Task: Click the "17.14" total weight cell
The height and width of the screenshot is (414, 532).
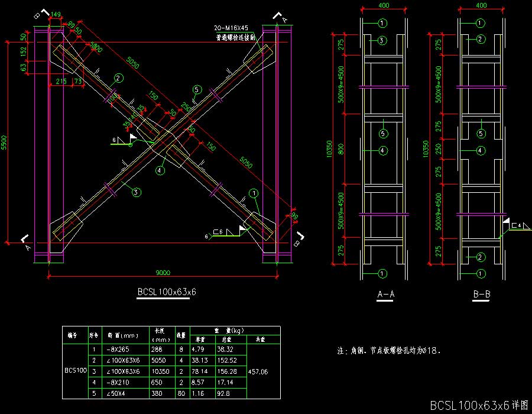Action: pos(225,383)
